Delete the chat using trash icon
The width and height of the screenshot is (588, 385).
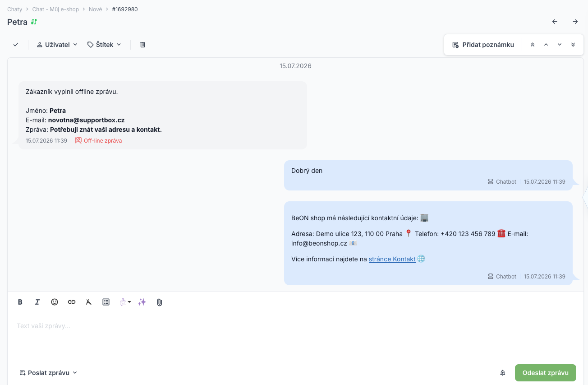pos(142,45)
